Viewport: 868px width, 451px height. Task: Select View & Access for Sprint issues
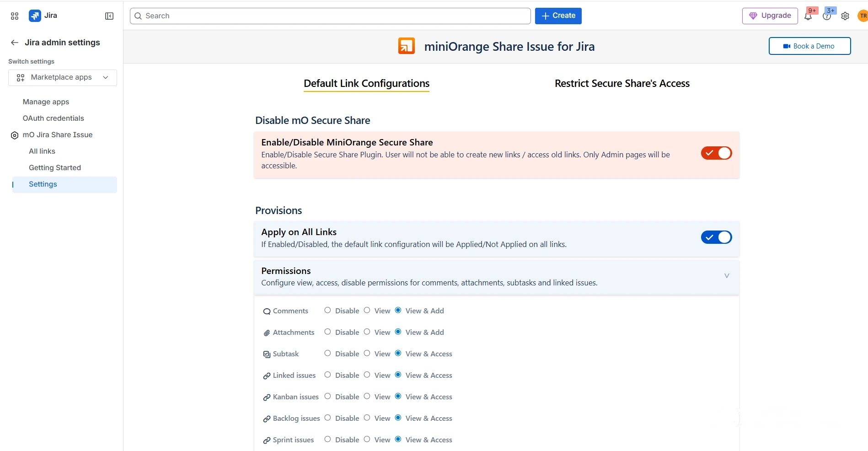point(398,439)
